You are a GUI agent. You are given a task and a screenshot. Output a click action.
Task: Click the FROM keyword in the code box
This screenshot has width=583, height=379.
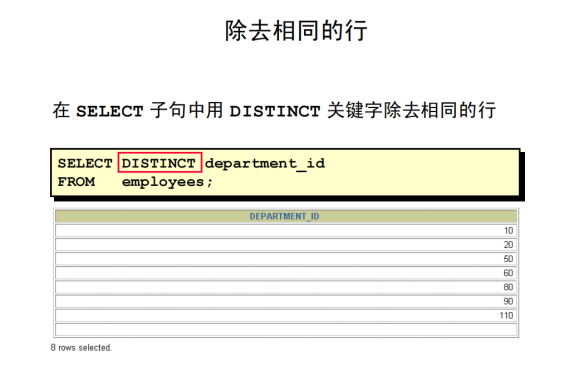tap(76, 182)
